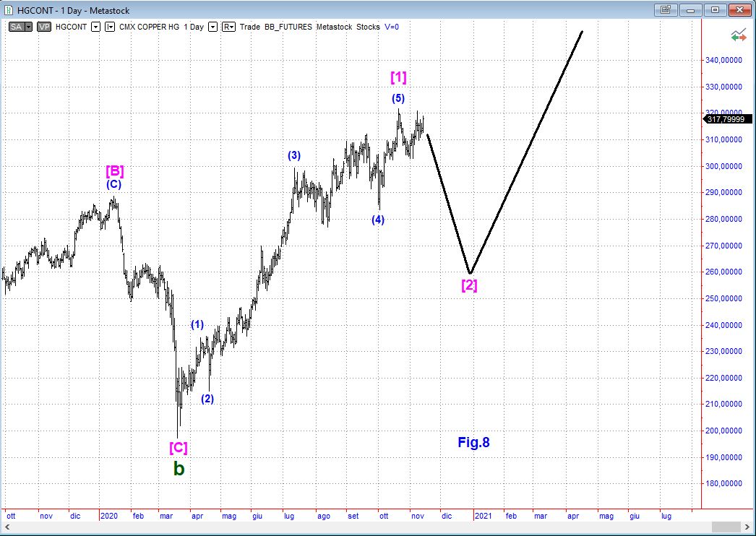
Task: Click the Metastock label in chart header
Action: point(334,27)
